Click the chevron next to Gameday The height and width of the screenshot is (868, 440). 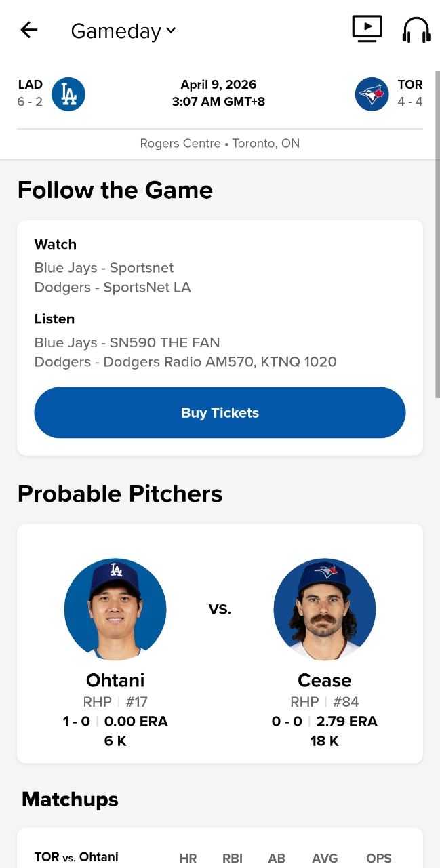171,31
